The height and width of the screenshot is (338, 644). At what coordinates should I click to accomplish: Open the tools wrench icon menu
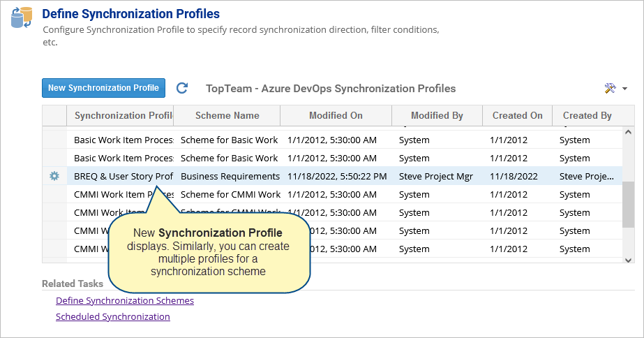(610, 88)
